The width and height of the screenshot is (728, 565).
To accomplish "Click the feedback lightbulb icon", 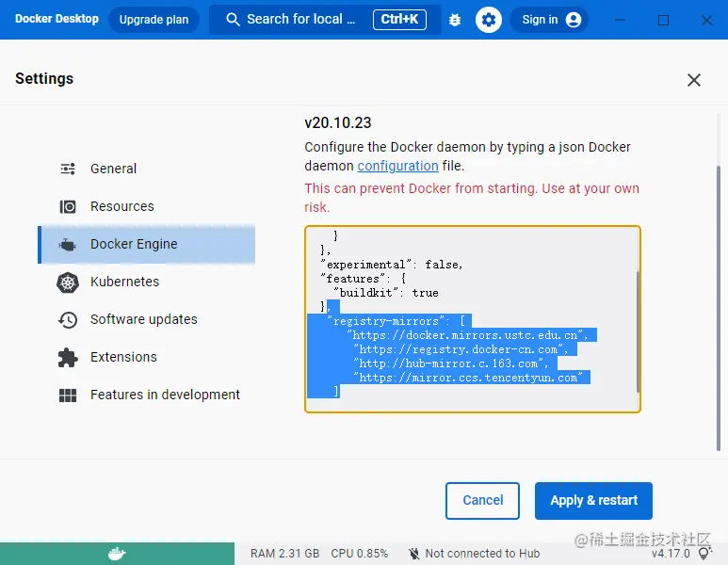I will (x=704, y=553).
